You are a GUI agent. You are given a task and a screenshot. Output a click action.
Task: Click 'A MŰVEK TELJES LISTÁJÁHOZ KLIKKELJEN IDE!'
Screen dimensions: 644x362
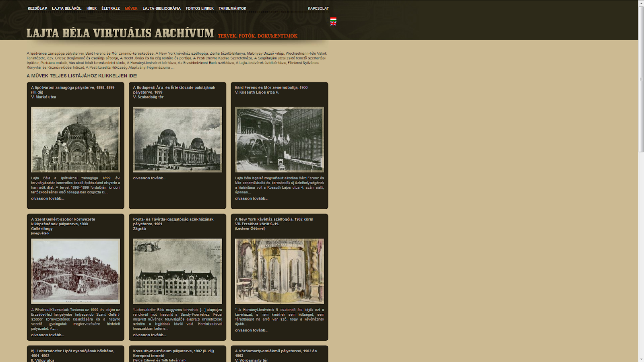coord(82,76)
